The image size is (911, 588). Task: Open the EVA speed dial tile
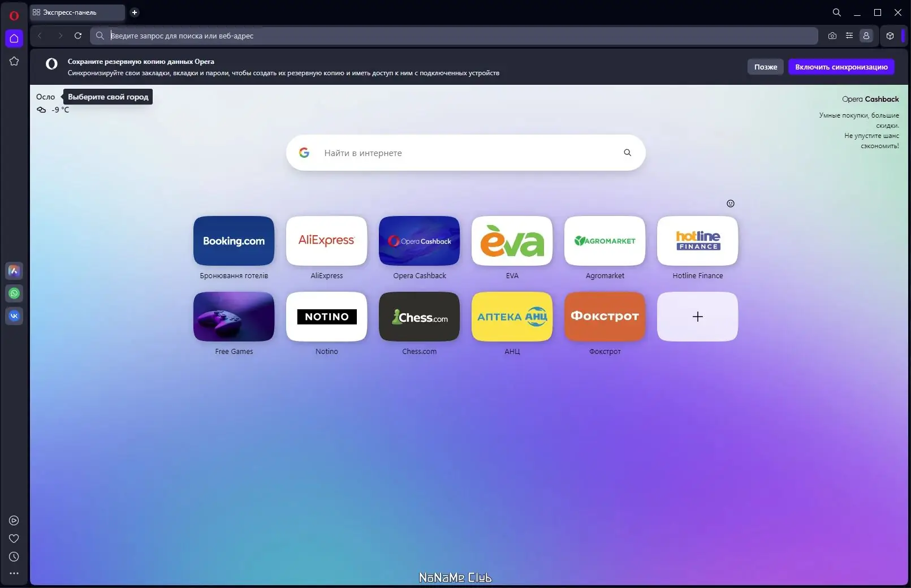click(512, 241)
